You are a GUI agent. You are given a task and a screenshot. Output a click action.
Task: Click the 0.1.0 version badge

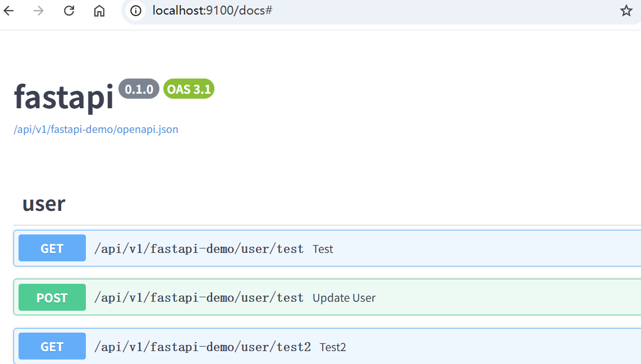click(139, 89)
